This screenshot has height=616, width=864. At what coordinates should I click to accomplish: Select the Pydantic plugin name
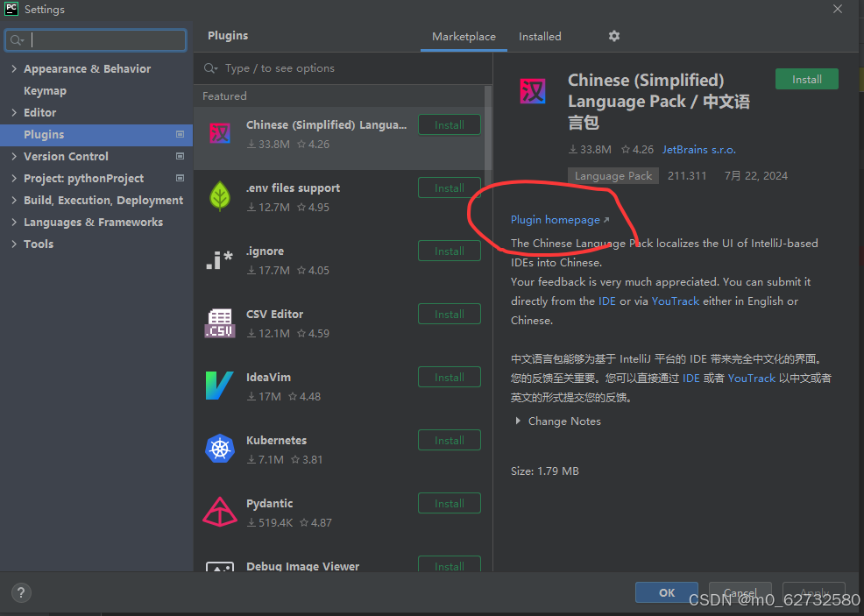(269, 504)
